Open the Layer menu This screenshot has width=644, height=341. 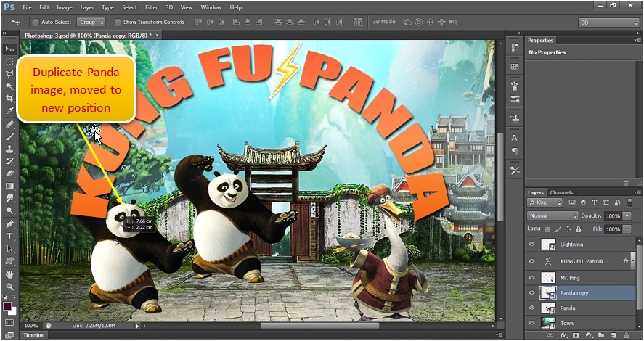(86, 7)
